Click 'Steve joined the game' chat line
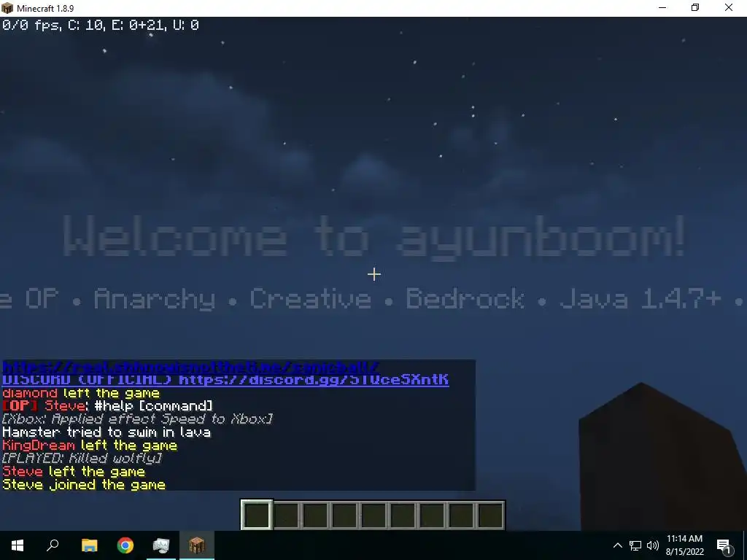This screenshot has height=560, width=747. click(84, 485)
